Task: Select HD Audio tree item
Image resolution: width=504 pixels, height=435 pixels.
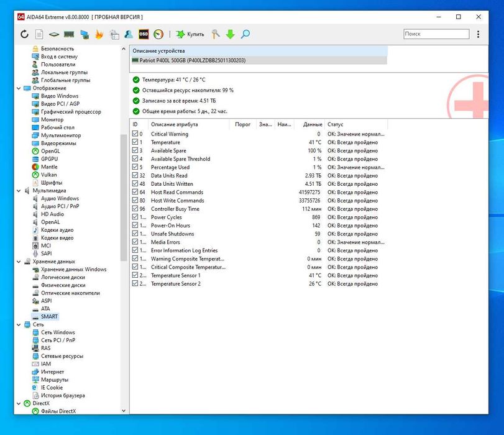Action: click(52, 214)
